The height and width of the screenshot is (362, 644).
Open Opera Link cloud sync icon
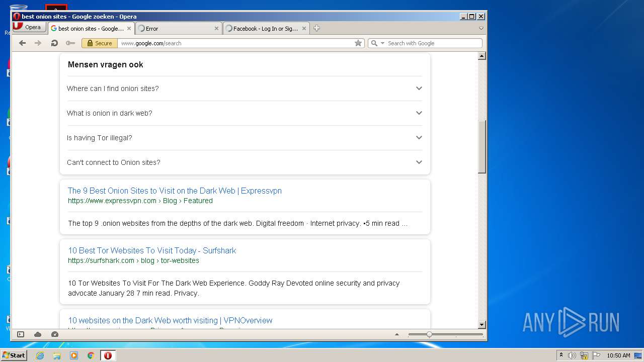point(38,334)
